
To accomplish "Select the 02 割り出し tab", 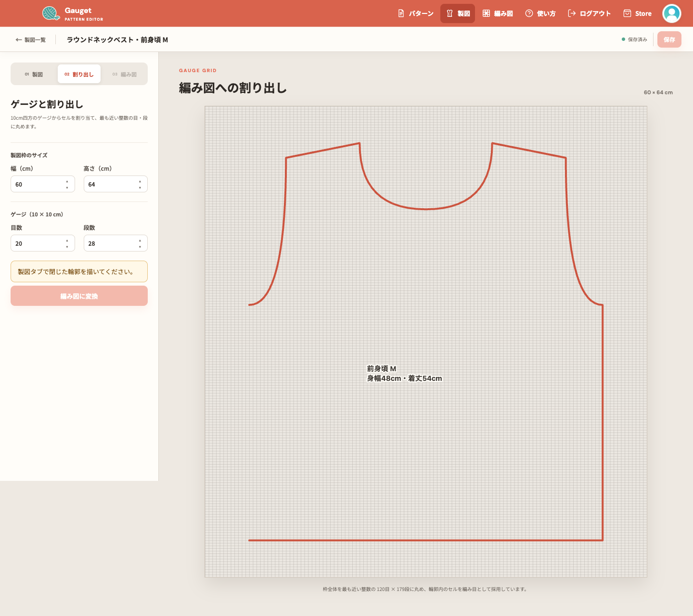I will click(79, 74).
